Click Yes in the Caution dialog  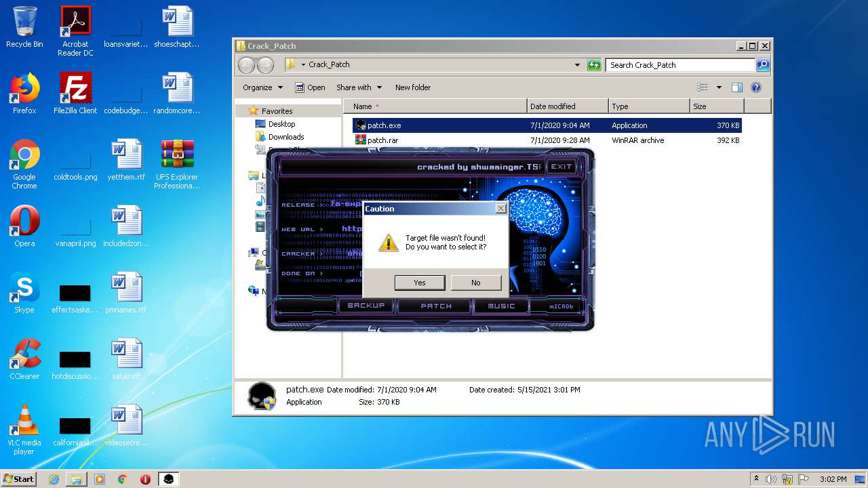[x=420, y=283]
